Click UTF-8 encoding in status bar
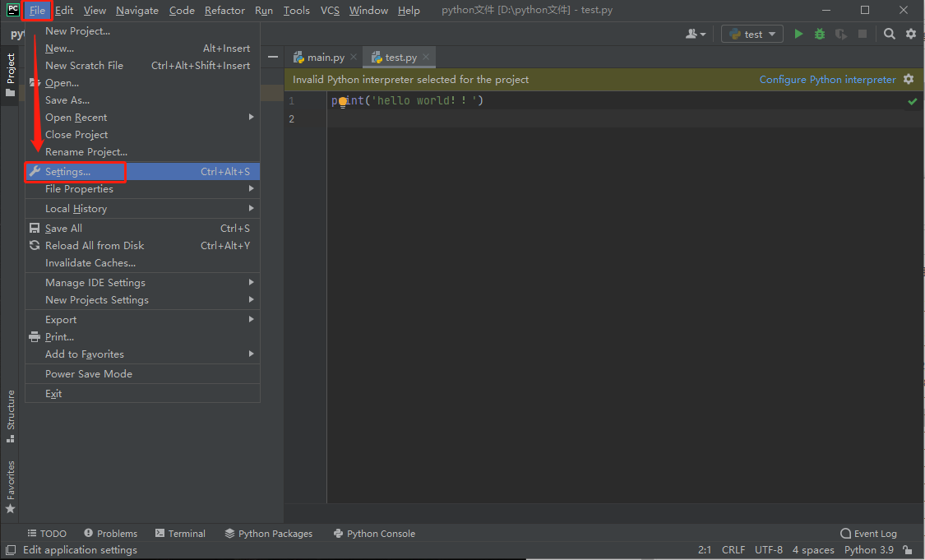 (769, 550)
